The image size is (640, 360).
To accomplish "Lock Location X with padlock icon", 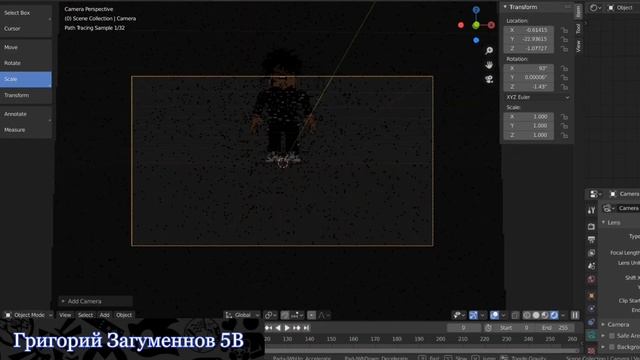I will click(564, 30).
